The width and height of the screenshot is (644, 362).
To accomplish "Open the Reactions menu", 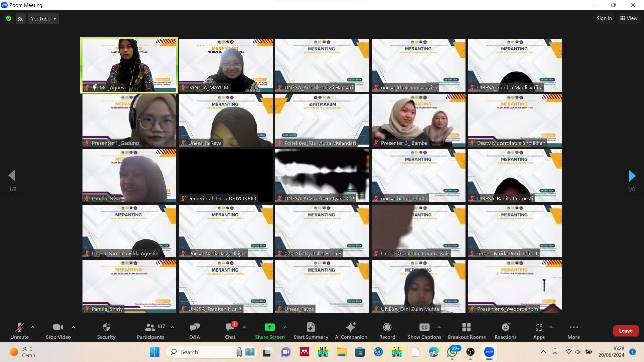I will (x=505, y=331).
